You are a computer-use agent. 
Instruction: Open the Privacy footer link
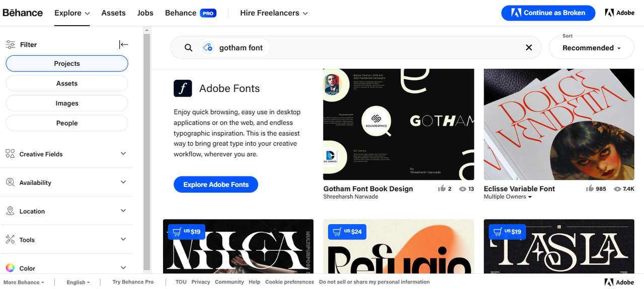(x=201, y=282)
